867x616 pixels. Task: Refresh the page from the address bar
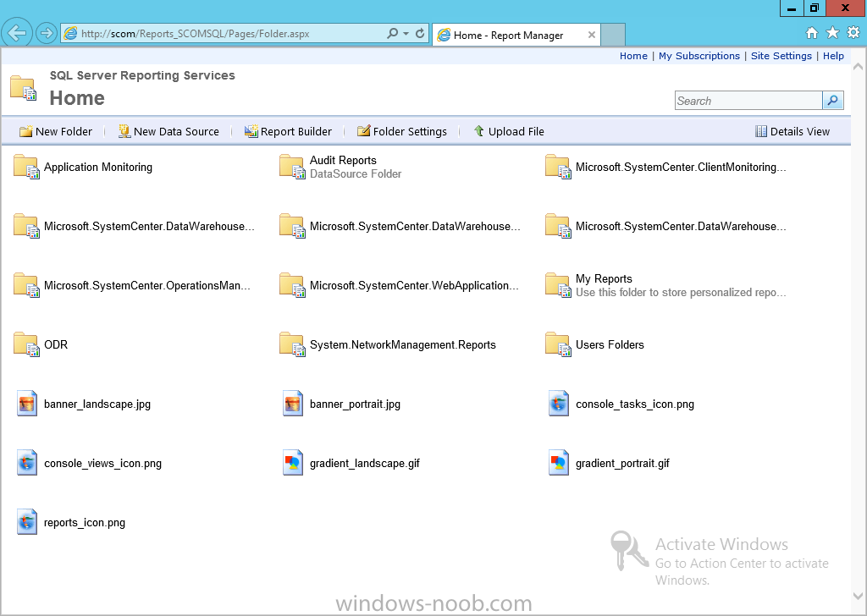point(420,34)
